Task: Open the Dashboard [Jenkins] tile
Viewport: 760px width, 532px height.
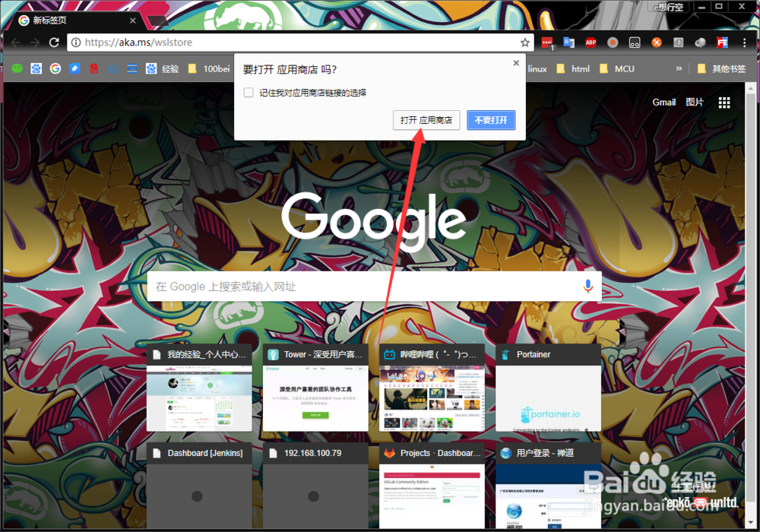Action: pyautogui.click(x=199, y=486)
